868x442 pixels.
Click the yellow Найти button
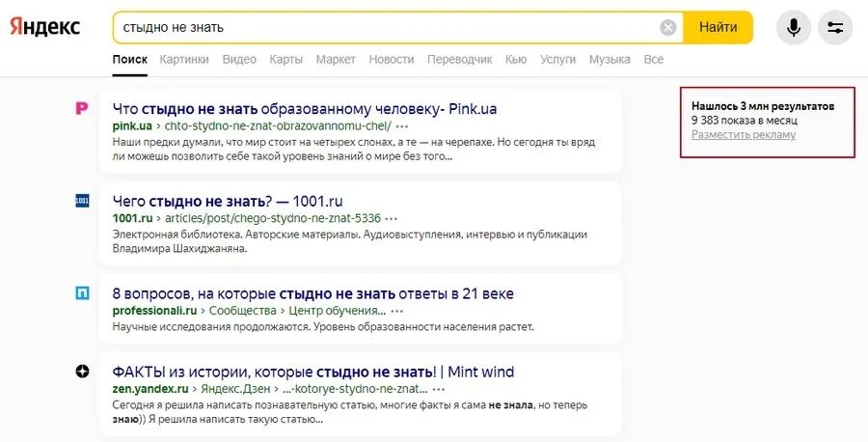pyautogui.click(x=718, y=27)
